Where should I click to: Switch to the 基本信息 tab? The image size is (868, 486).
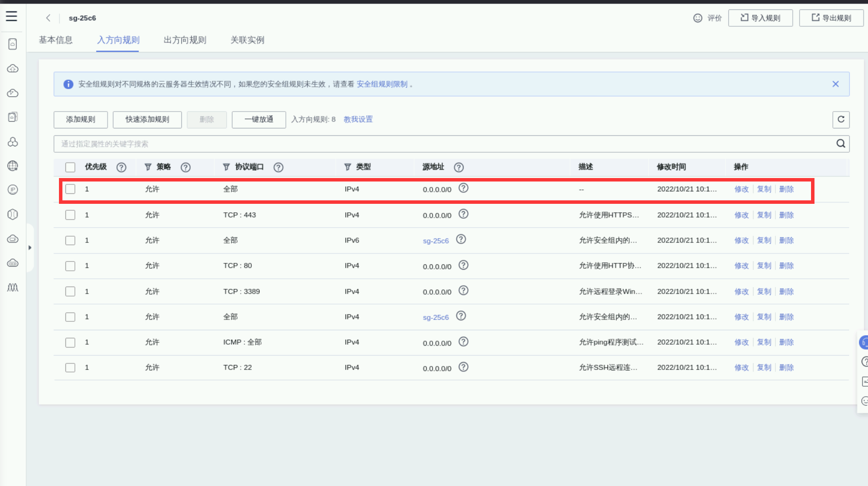pos(55,40)
